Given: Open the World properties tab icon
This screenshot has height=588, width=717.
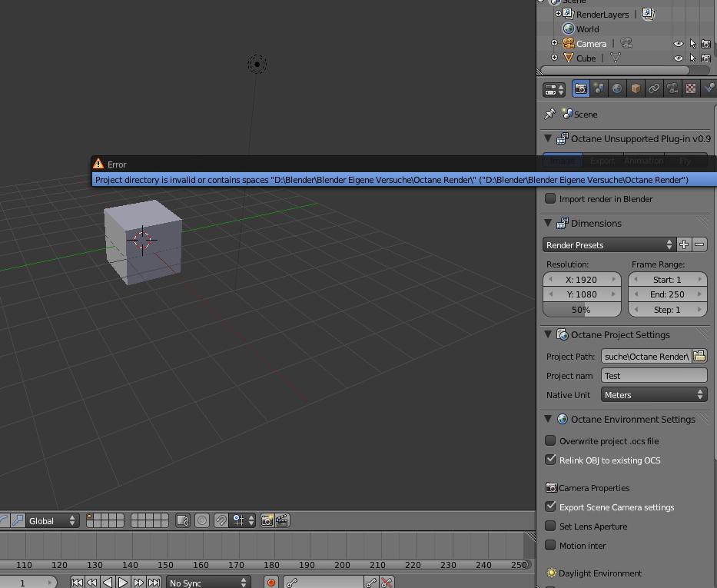Looking at the screenshot, I should point(617,88).
